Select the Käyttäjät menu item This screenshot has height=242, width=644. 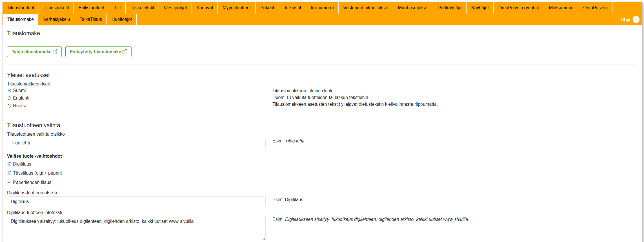(480, 8)
